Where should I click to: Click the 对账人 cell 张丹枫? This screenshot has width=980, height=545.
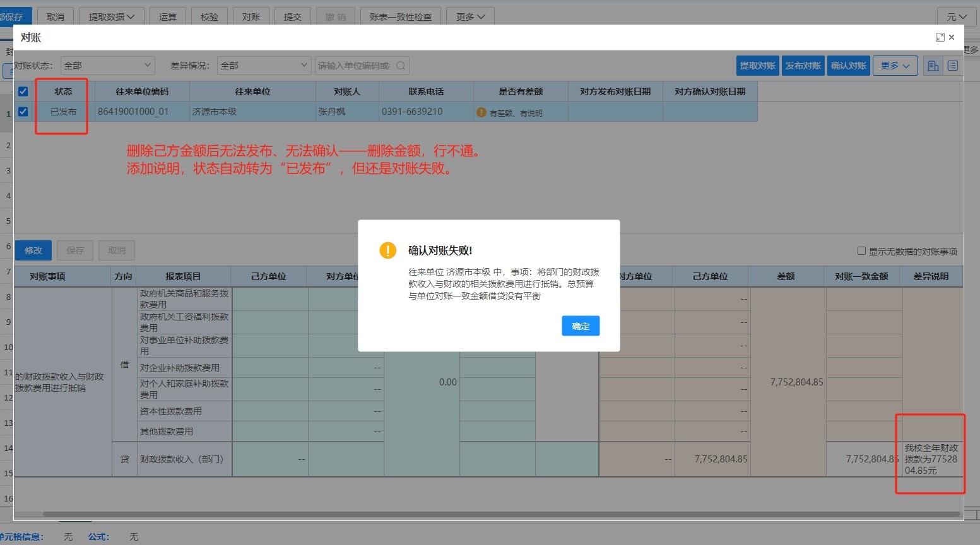coord(347,112)
